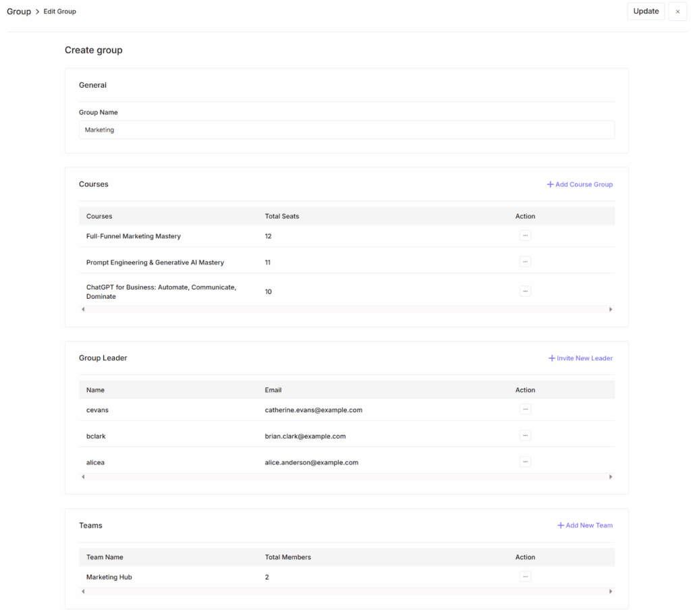Click the plus icon beside Add Course Group
Viewport: 691px width, 616px height.
(551, 184)
